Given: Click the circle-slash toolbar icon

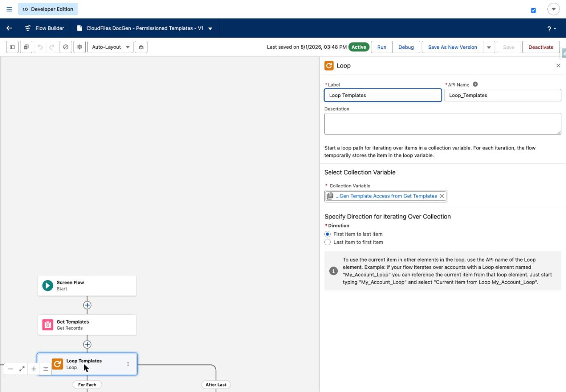Looking at the screenshot, I should click(65, 47).
